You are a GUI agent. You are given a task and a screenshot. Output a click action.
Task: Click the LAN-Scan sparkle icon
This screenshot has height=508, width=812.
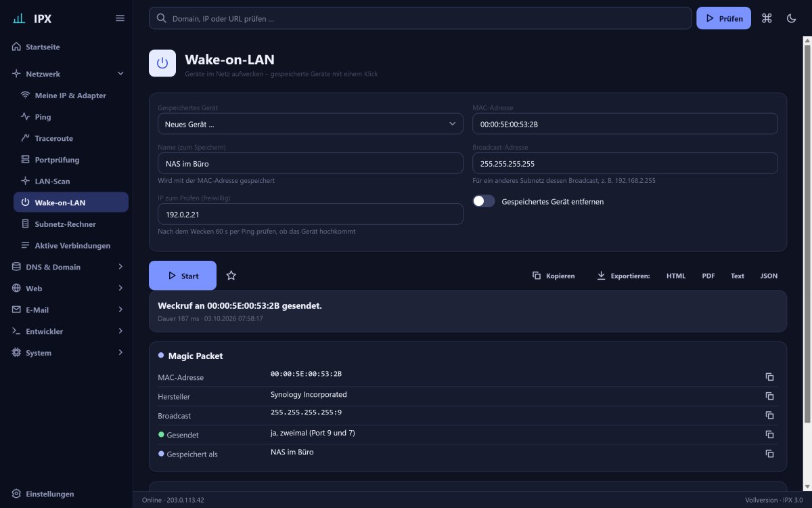click(26, 181)
